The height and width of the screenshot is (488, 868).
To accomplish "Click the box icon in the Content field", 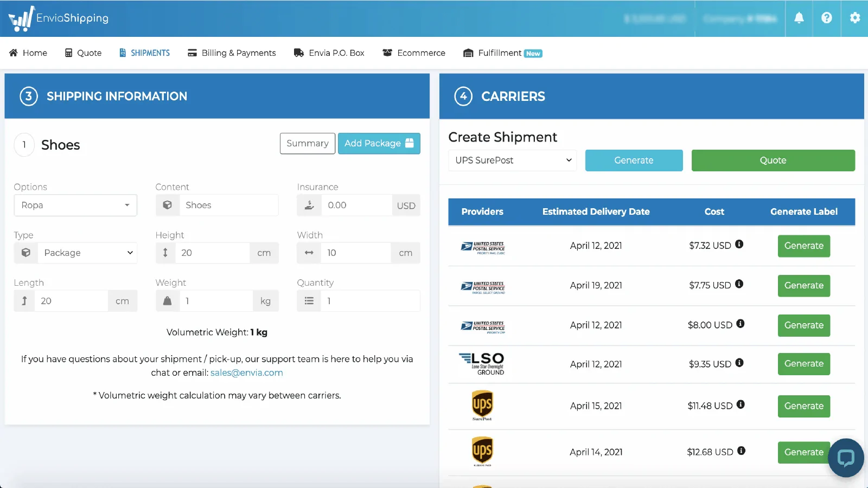I will (x=168, y=205).
